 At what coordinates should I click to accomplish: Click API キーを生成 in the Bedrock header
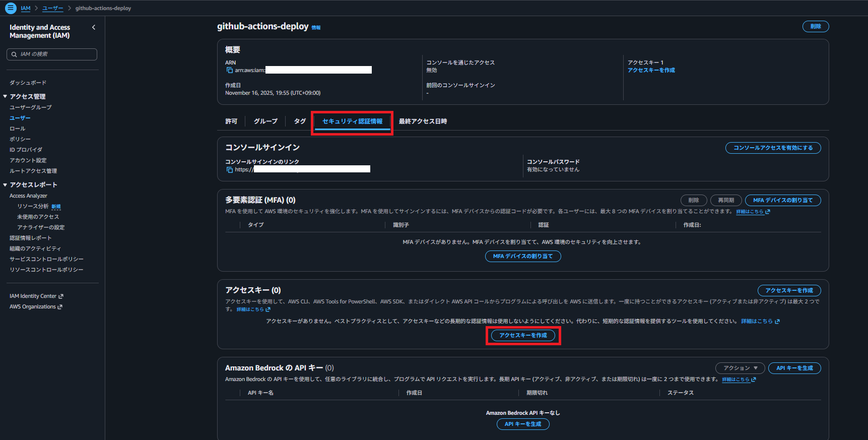tap(794, 368)
